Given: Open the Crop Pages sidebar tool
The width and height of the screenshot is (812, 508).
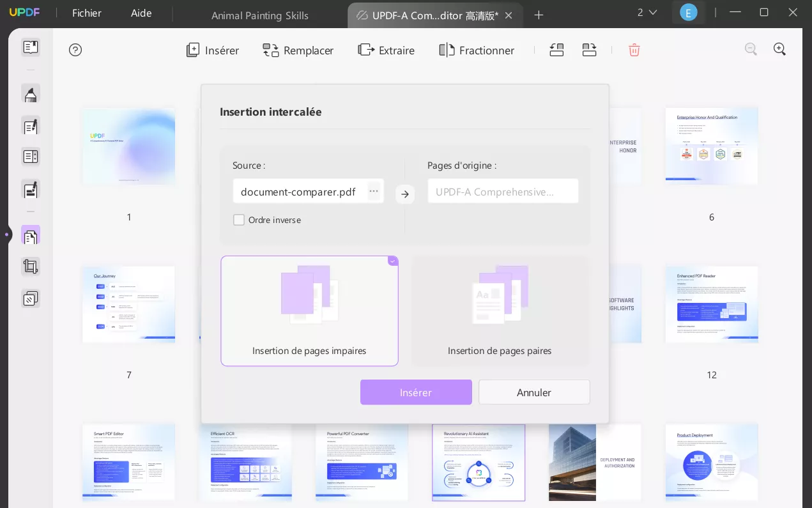Looking at the screenshot, I should coord(31,266).
